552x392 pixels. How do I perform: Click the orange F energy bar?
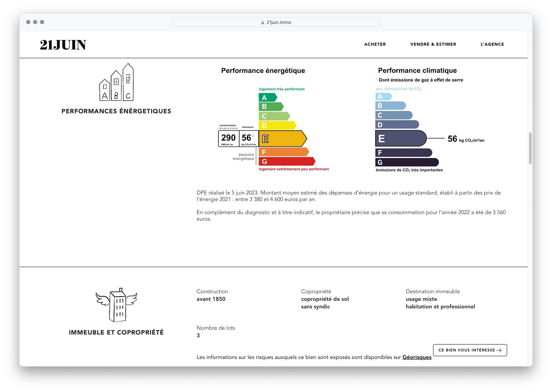coord(284,152)
